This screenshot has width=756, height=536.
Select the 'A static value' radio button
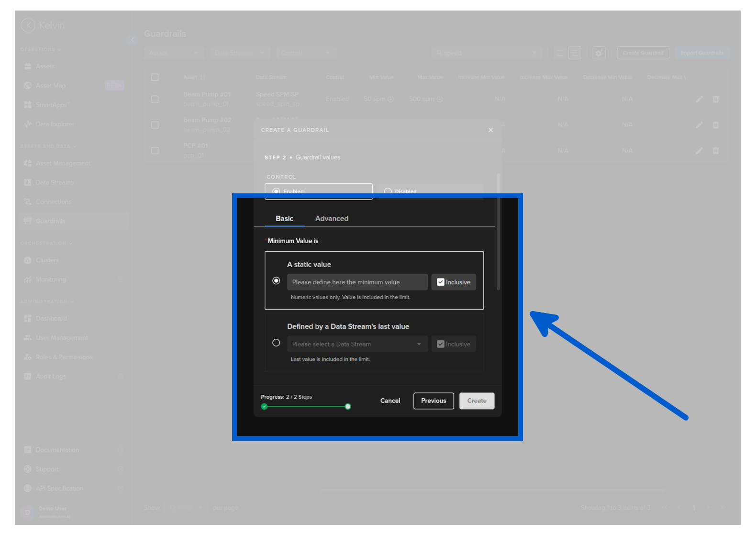point(276,281)
